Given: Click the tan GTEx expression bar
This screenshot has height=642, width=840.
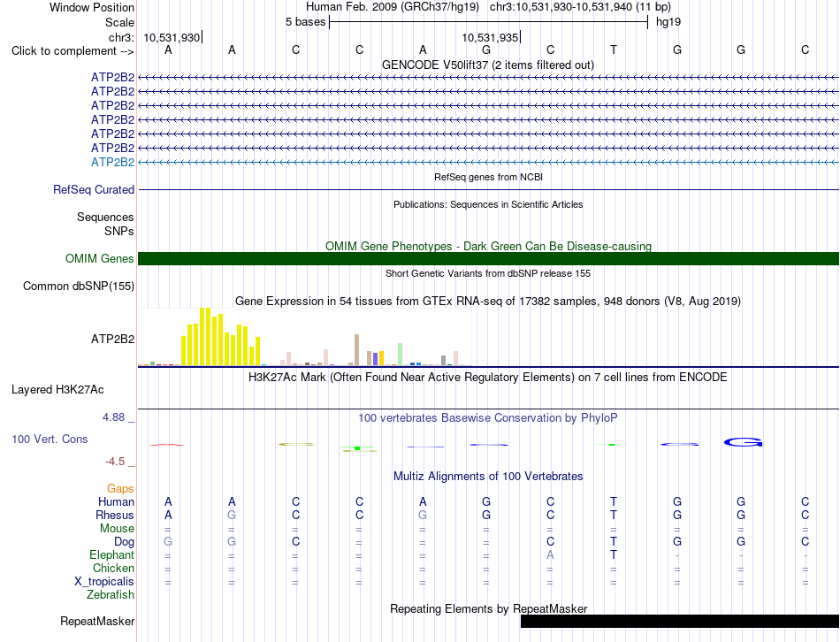Looking at the screenshot, I should click(x=357, y=350).
